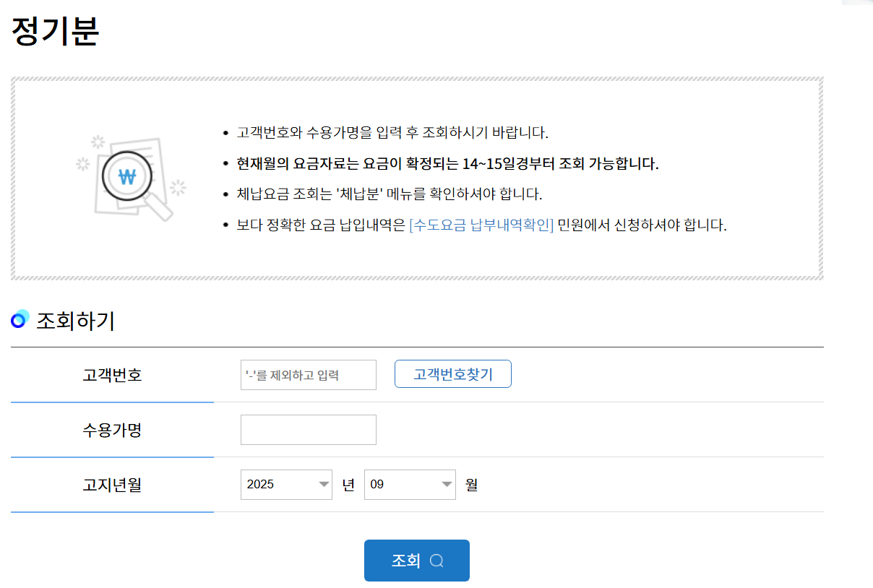Click the blue circle icon beside 조회하기
Viewport: 873px width, 588px height.
click(20, 319)
